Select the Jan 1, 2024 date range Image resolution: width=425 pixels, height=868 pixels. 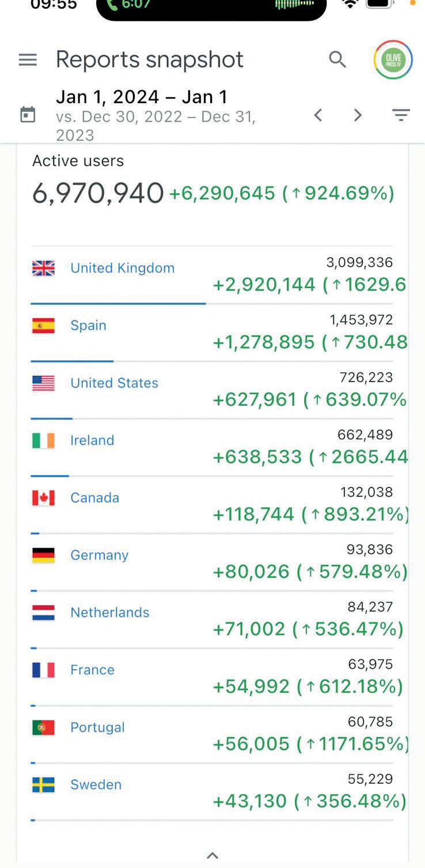point(142,96)
